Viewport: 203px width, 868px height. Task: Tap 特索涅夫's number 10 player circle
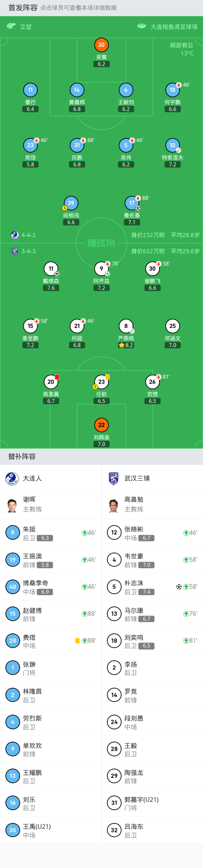[172, 145]
